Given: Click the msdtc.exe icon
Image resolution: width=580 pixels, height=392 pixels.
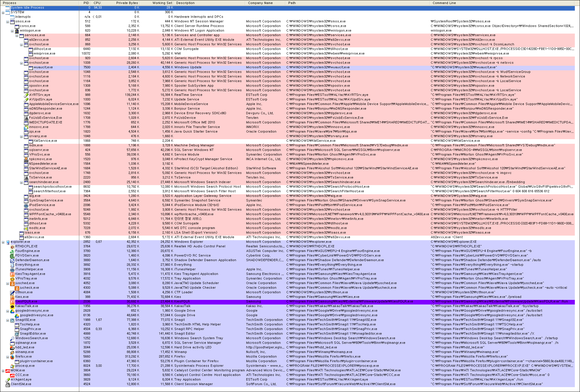Looking at the screenshot, I should tap(26, 228).
